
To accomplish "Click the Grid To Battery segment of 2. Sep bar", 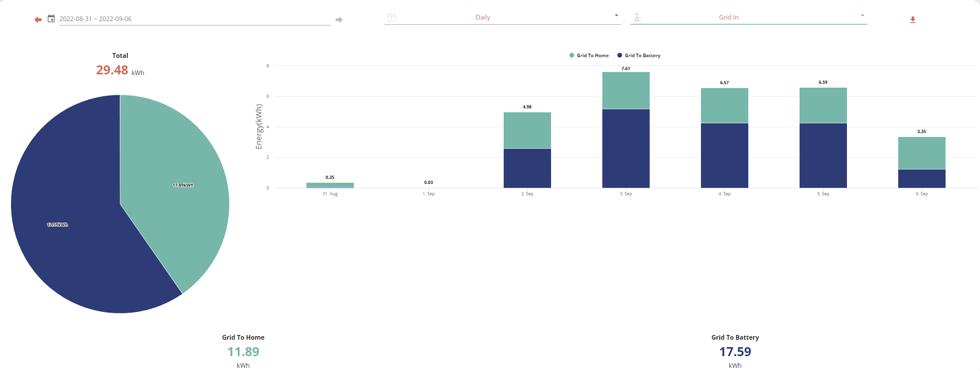I will click(527, 168).
